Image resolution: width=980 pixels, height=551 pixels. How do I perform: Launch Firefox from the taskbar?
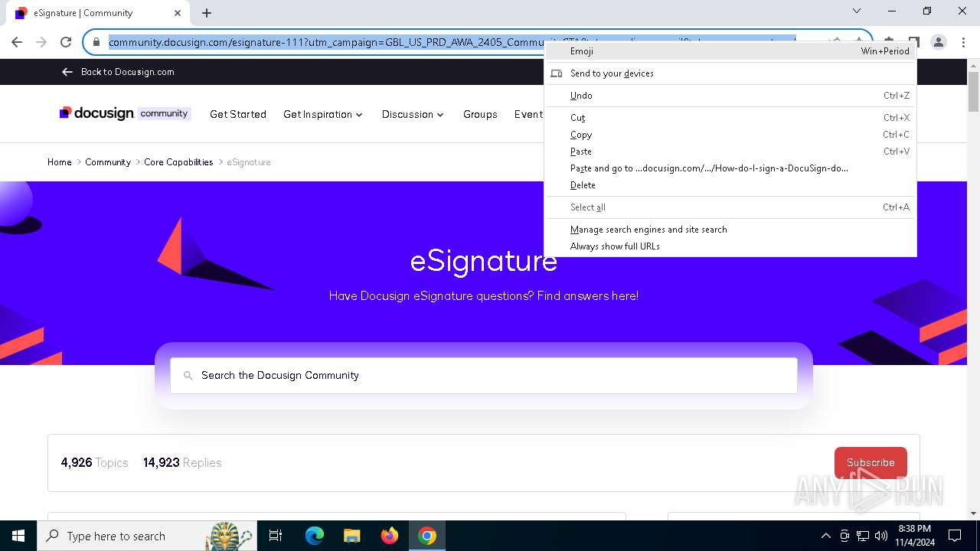click(390, 536)
